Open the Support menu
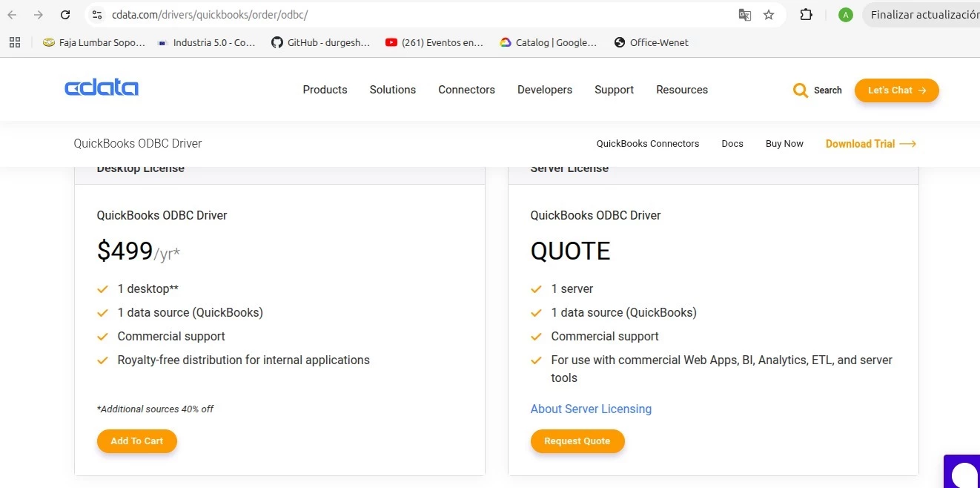Viewport: 980px width, 488px height. [x=614, y=90]
